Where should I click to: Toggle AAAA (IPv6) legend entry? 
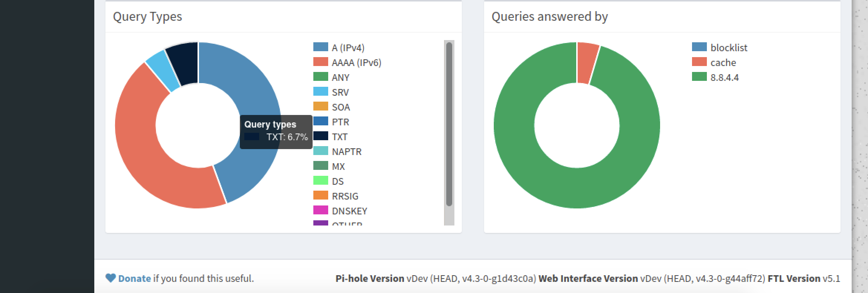[356, 63]
